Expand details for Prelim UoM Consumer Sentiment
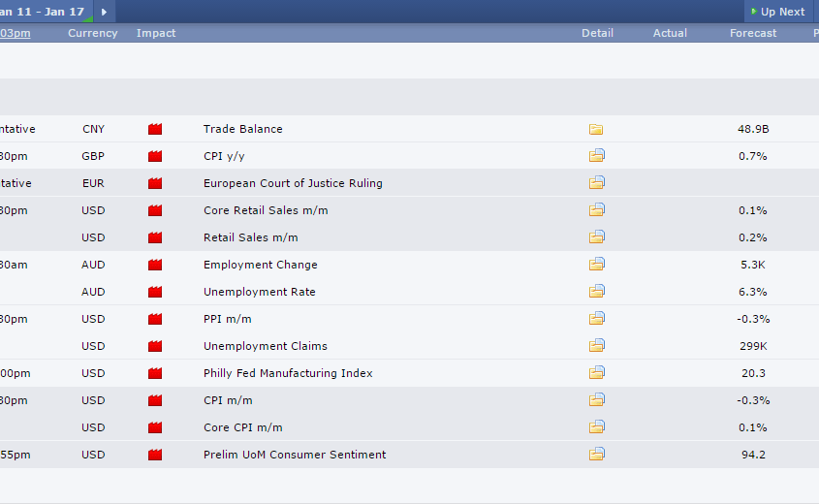Image resolution: width=819 pixels, height=504 pixels. [596, 455]
